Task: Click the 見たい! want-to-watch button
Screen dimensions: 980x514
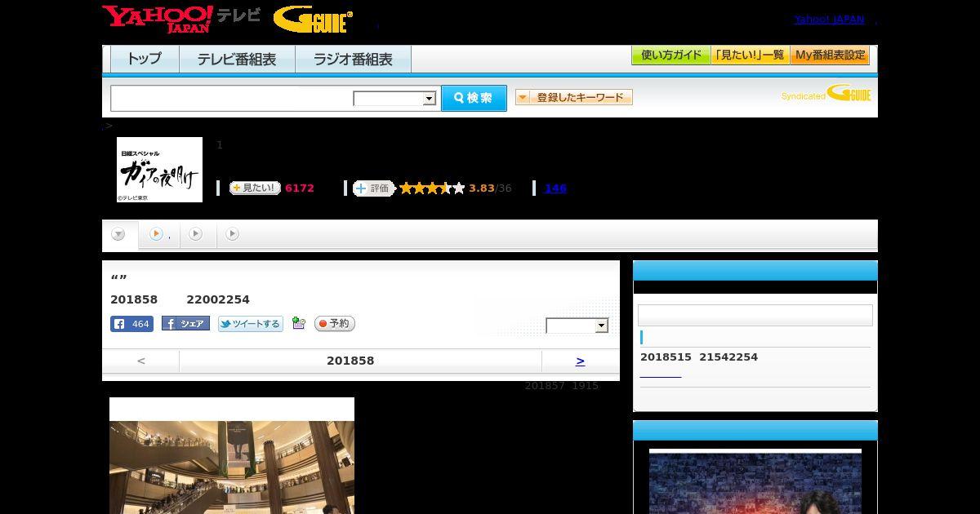Action: point(255,188)
